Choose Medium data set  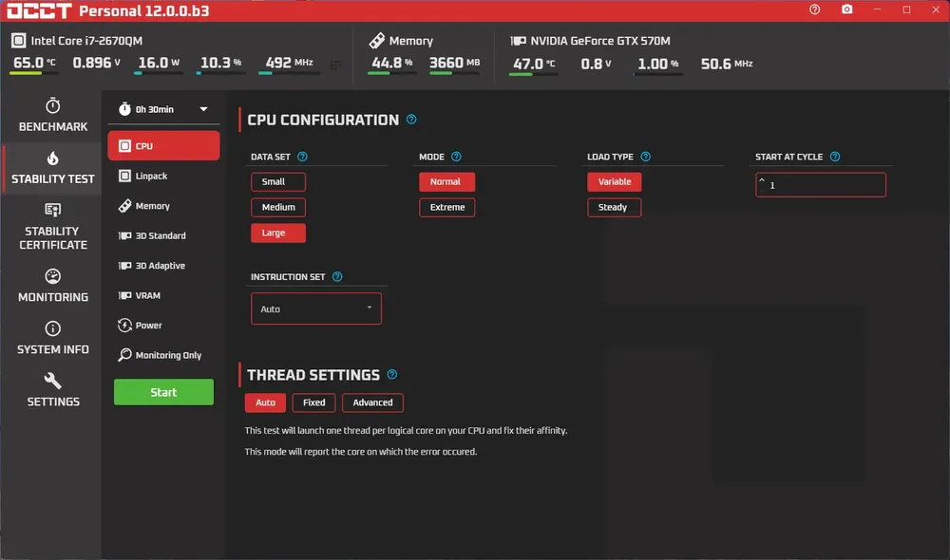coord(278,207)
